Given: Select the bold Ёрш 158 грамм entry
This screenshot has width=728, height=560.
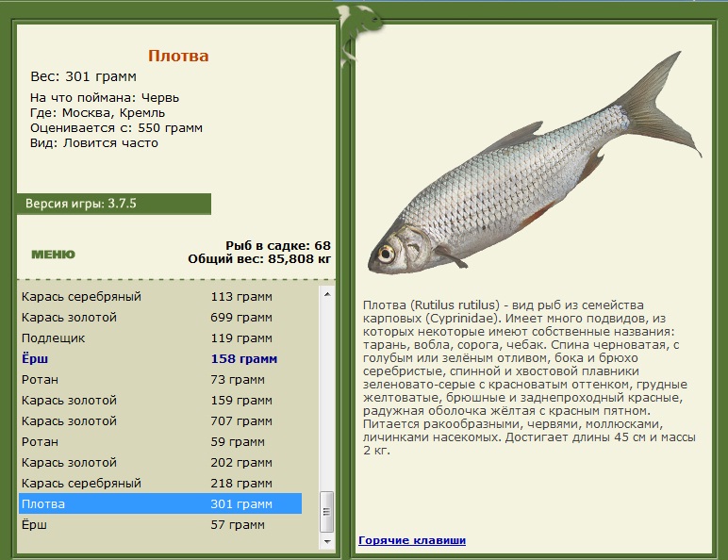Looking at the screenshot, I should pos(160,359).
